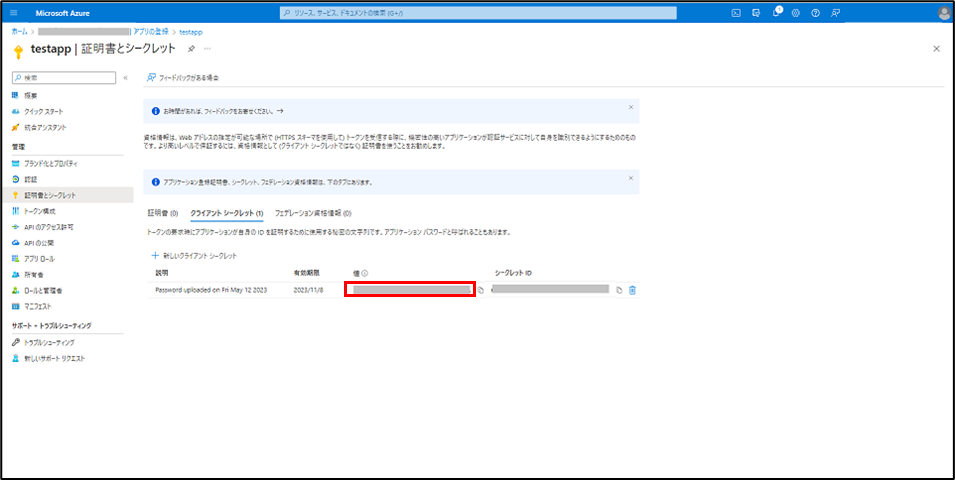Select 'Password uploaded on Fri May 12 2023' cell
955x480 pixels.
212,291
